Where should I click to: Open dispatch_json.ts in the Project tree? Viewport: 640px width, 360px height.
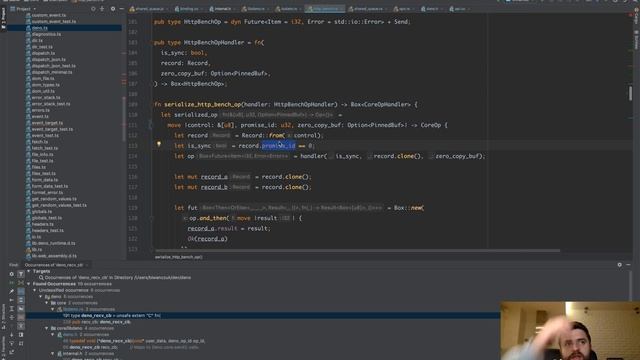[x=48, y=59]
